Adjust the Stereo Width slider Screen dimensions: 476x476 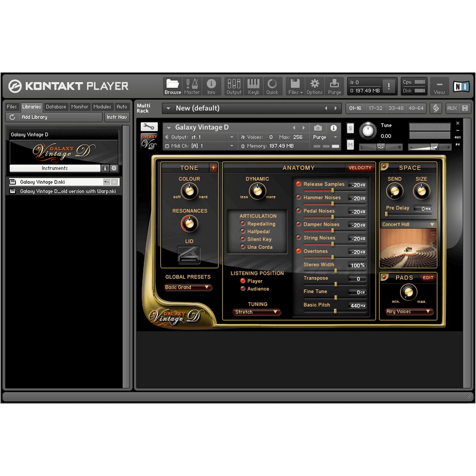[x=336, y=271]
